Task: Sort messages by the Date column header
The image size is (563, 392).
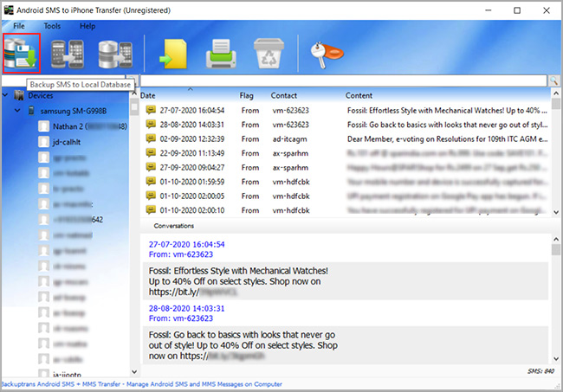Action: pyautogui.click(x=149, y=95)
